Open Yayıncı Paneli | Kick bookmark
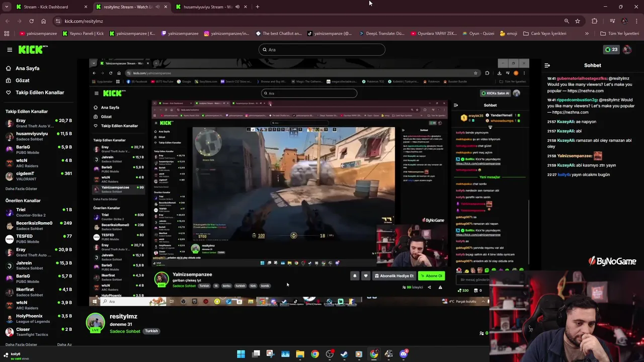 click(84, 34)
